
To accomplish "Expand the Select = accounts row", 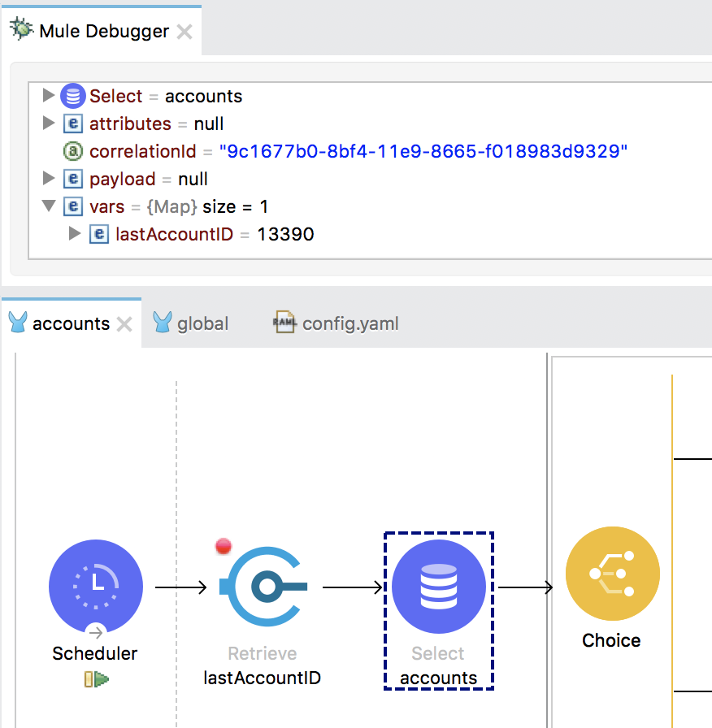I will (x=48, y=95).
